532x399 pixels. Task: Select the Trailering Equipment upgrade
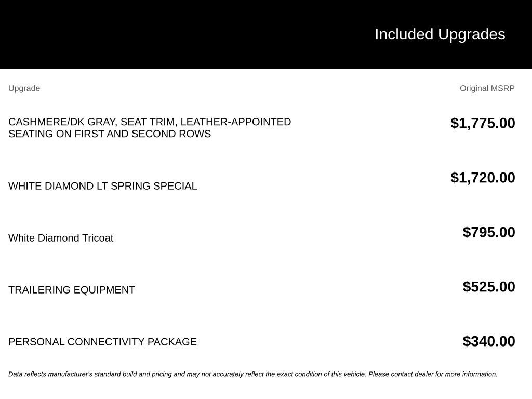(72, 290)
